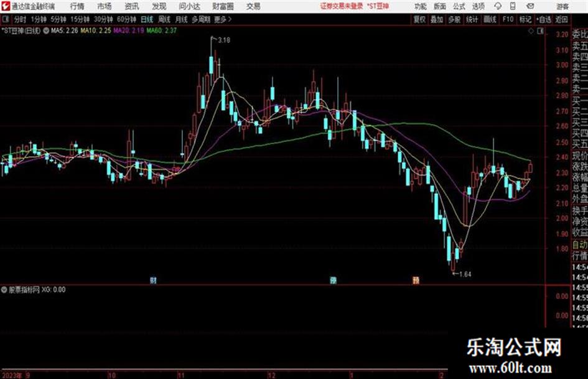Click the 标记 mark button
This screenshot has width=588, height=379.
(x=525, y=19)
